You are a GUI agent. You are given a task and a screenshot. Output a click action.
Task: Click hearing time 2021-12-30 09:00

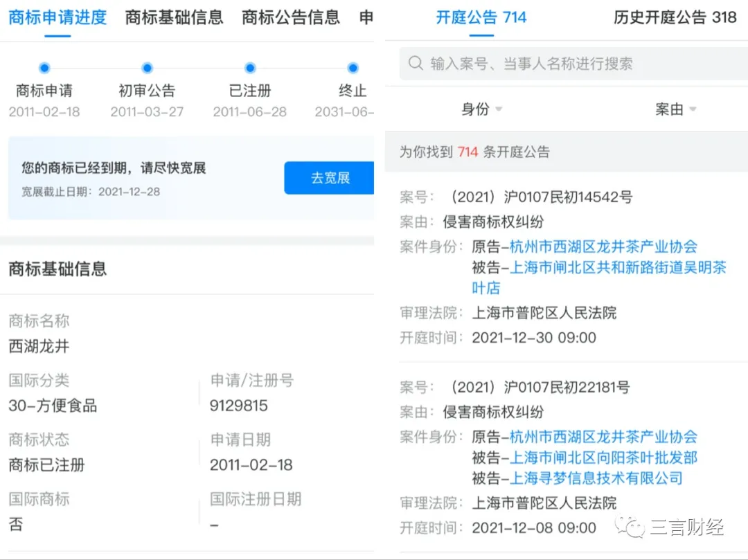[534, 338]
